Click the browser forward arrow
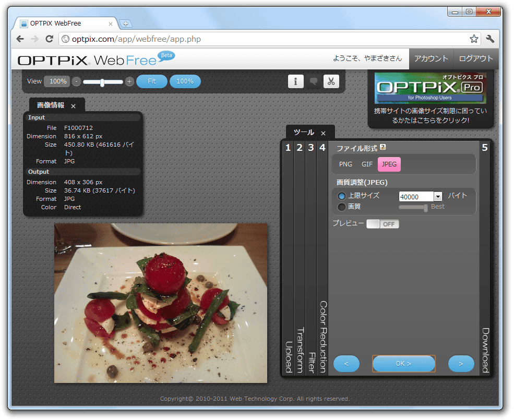 click(34, 39)
